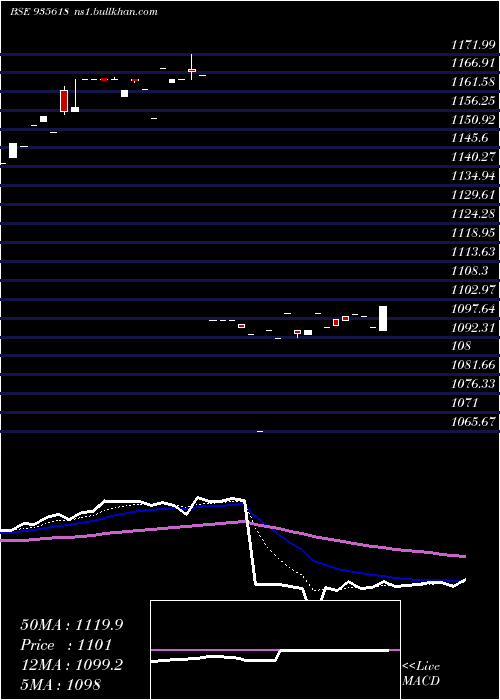Click the 1076.33 price level label
The image size is (500, 700).
pos(473,383)
